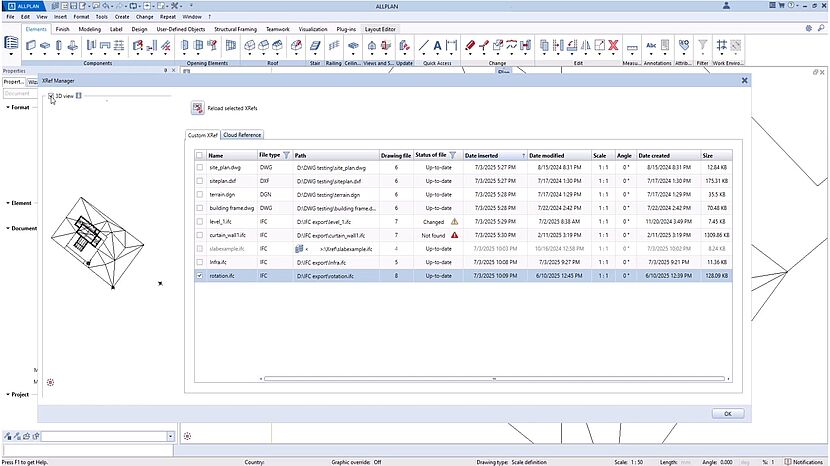Screen dimensions: 830x466
Task: Click the File type column filter icon
Action: pyautogui.click(x=287, y=155)
